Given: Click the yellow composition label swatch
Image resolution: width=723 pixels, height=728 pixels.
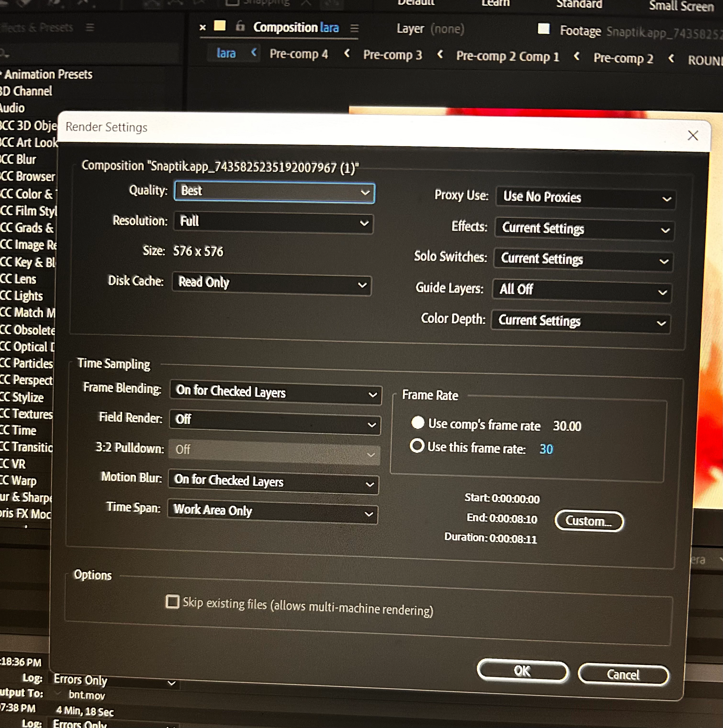Looking at the screenshot, I should click(x=220, y=26).
